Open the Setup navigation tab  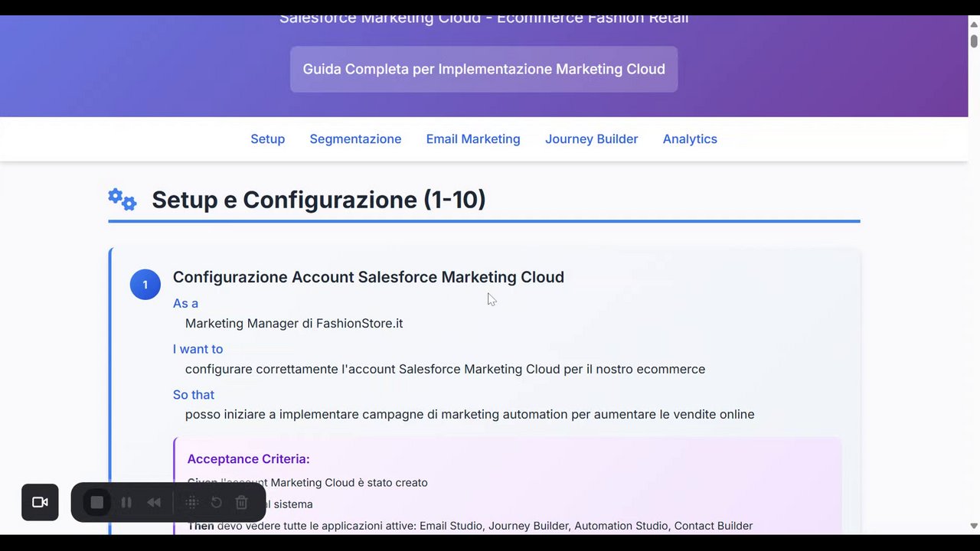[267, 139]
